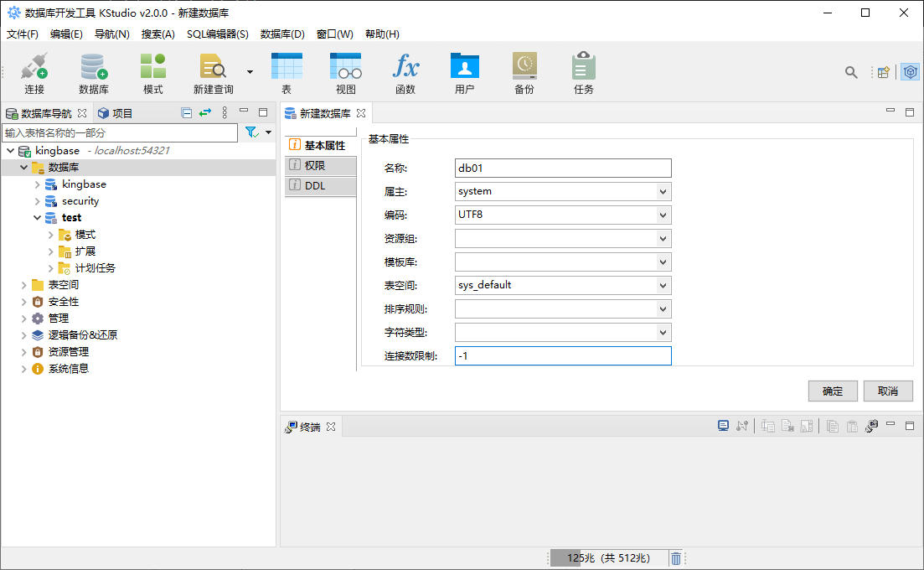Click the 确定 confirm button
Image resolution: width=924 pixels, height=570 pixels.
(x=833, y=391)
